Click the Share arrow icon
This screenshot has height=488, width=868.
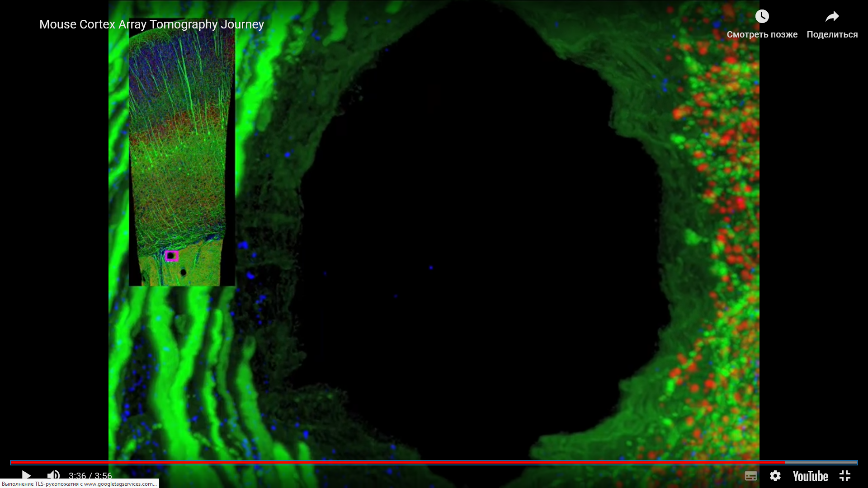[832, 17]
